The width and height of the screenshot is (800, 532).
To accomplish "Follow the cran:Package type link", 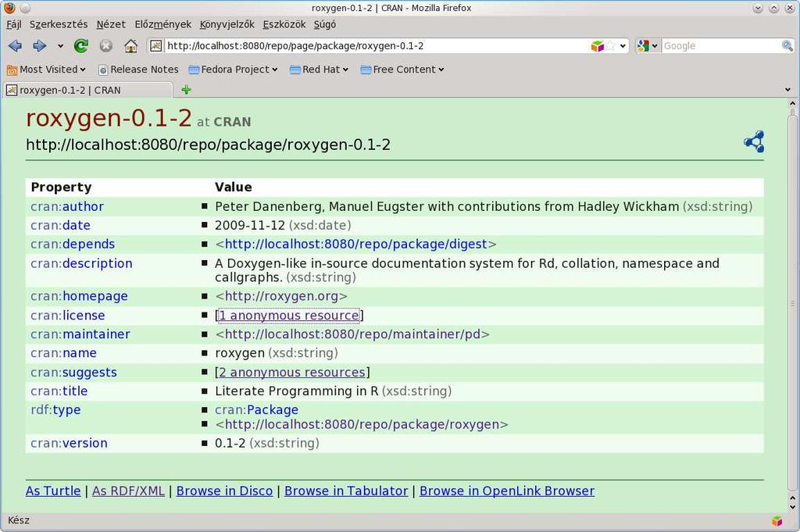I will click(256, 410).
